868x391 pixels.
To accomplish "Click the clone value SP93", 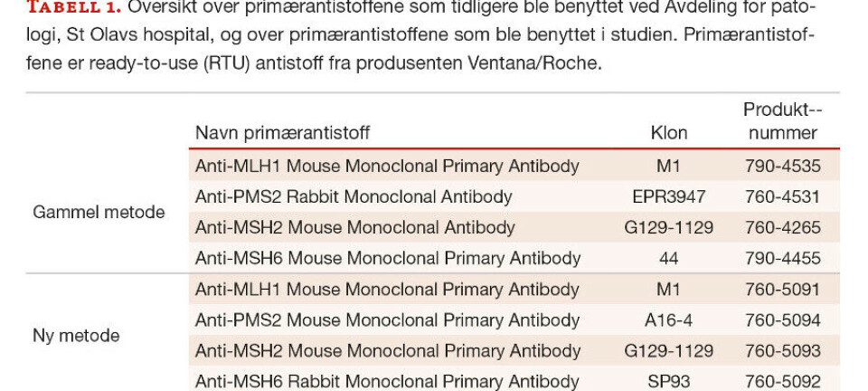I will pyautogui.click(x=669, y=382).
